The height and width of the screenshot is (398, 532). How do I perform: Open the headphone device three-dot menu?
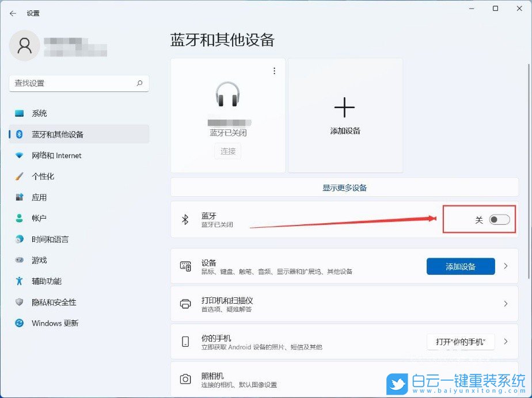275,70
